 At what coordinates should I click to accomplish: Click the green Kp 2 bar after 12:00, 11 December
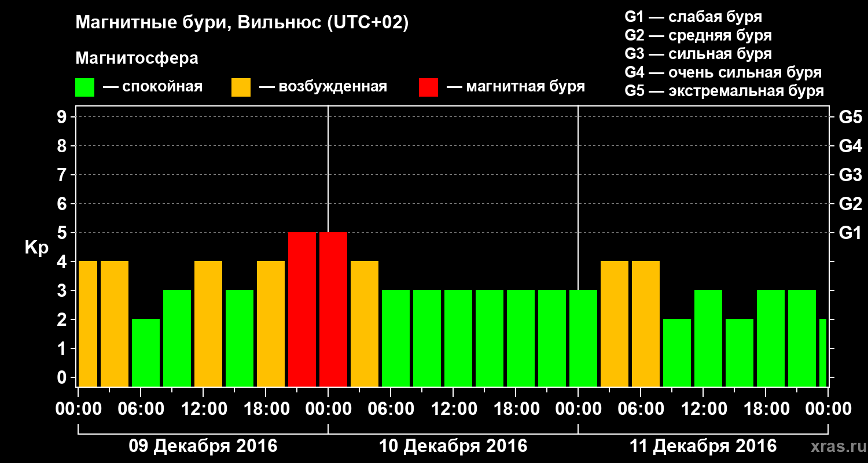pos(740,352)
